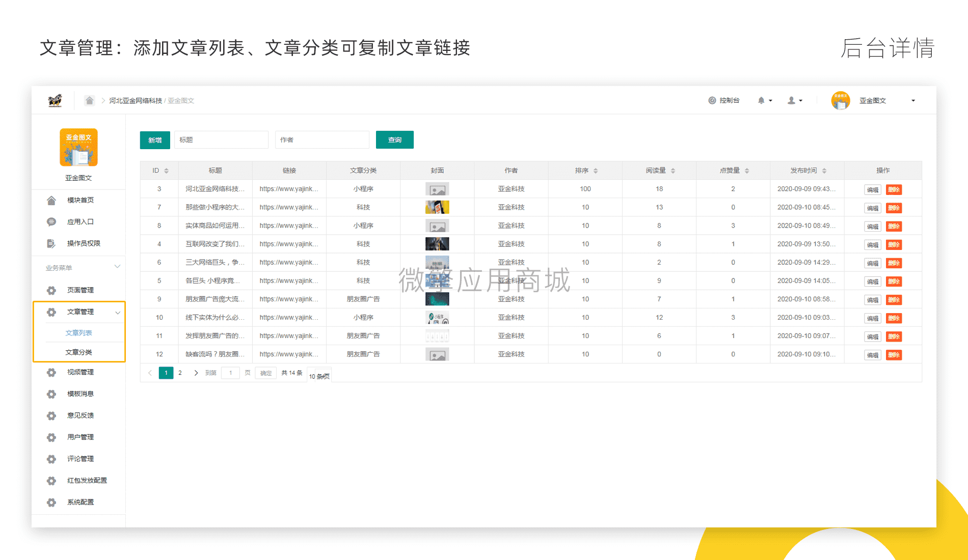Open 视频管理 in the sidebar
Image resolution: width=968 pixels, height=560 pixels.
[80, 372]
